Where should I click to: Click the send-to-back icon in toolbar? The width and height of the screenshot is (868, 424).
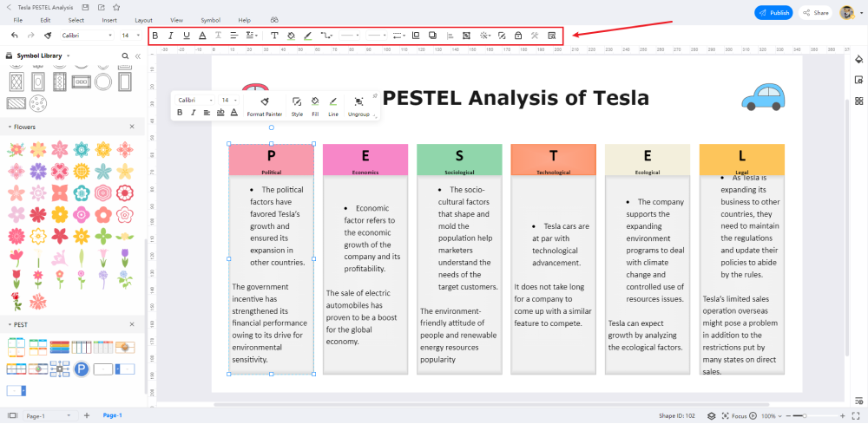pos(432,36)
